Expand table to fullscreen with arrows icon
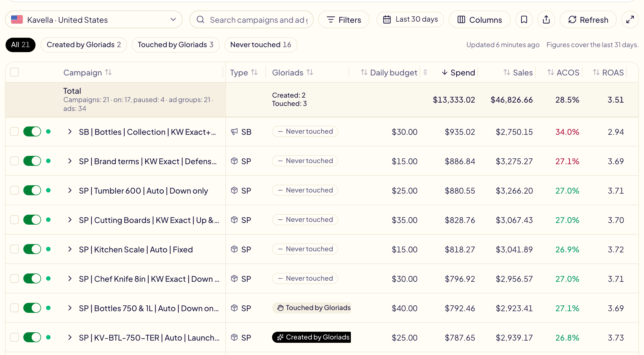Viewport: 644px width, 355px height. click(x=630, y=20)
